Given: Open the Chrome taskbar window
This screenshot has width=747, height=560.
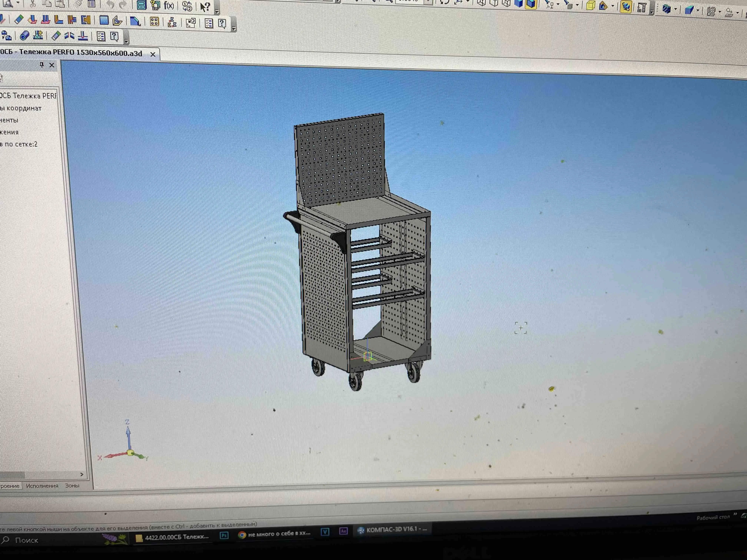Looking at the screenshot, I should click(x=275, y=534).
